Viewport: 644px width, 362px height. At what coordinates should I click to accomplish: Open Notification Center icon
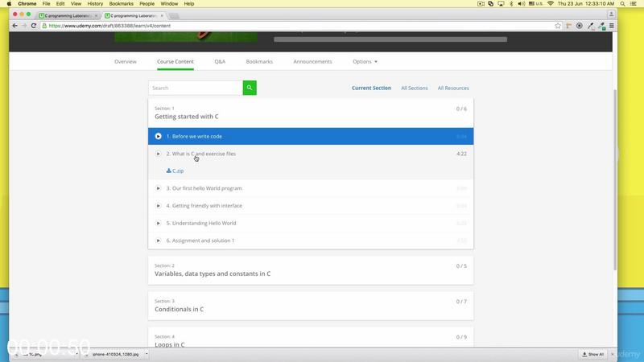pos(634,4)
